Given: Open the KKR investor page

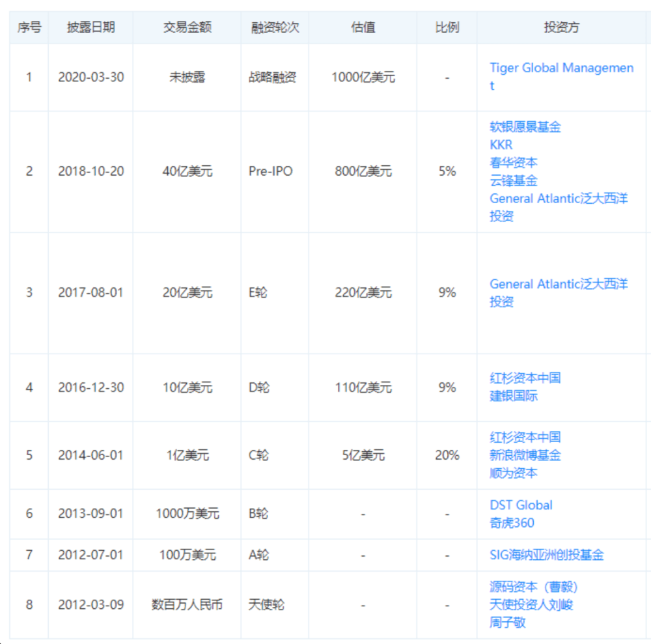Looking at the screenshot, I should tap(501, 145).
